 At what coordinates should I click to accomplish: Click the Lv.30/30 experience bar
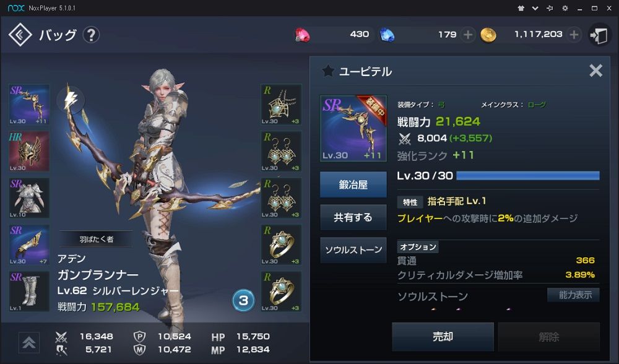[x=528, y=176]
